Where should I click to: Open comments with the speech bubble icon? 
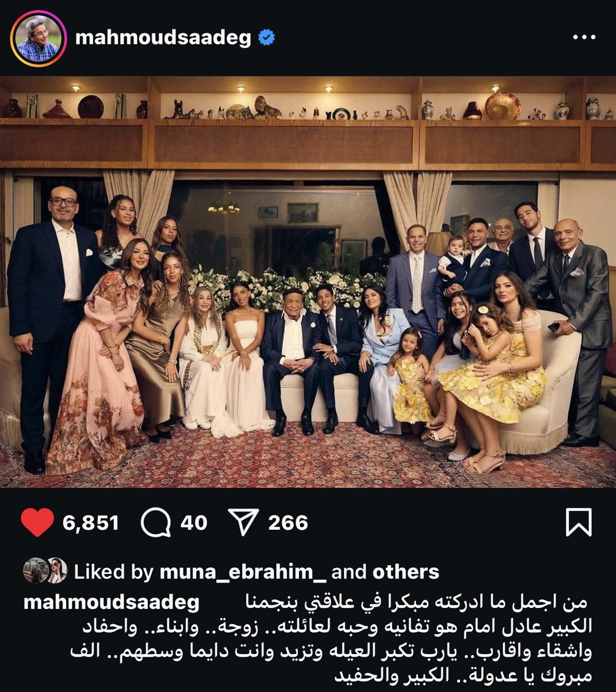tap(156, 522)
